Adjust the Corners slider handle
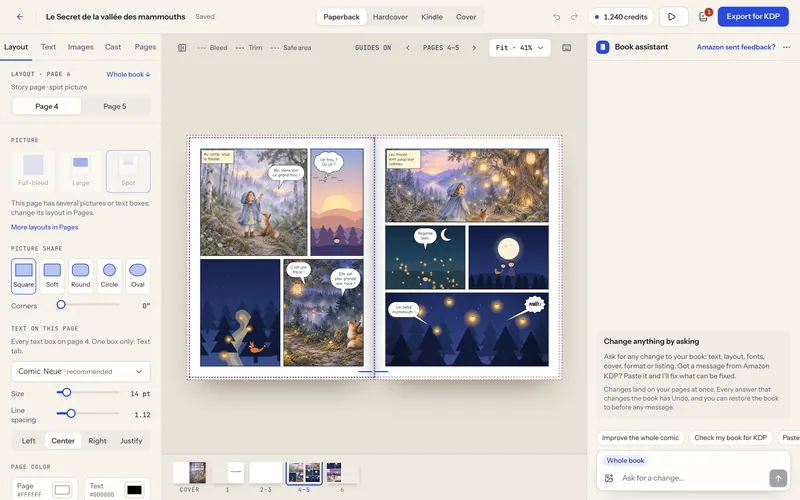The height and width of the screenshot is (500, 800). [x=61, y=305]
